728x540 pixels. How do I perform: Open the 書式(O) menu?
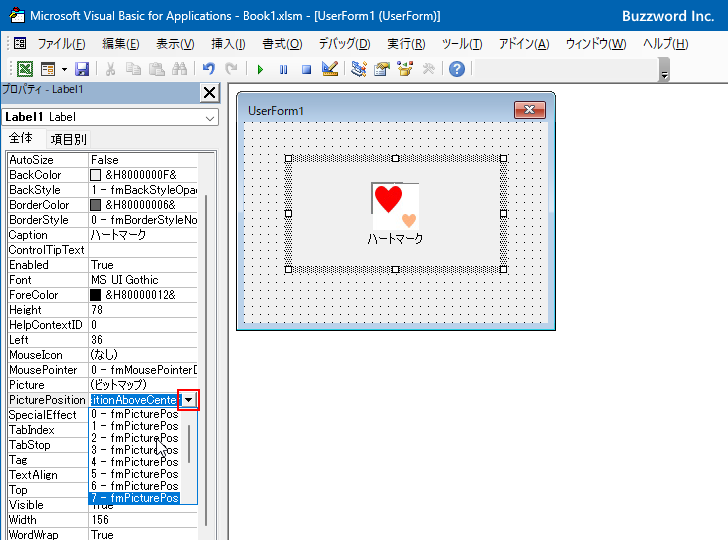click(x=282, y=44)
